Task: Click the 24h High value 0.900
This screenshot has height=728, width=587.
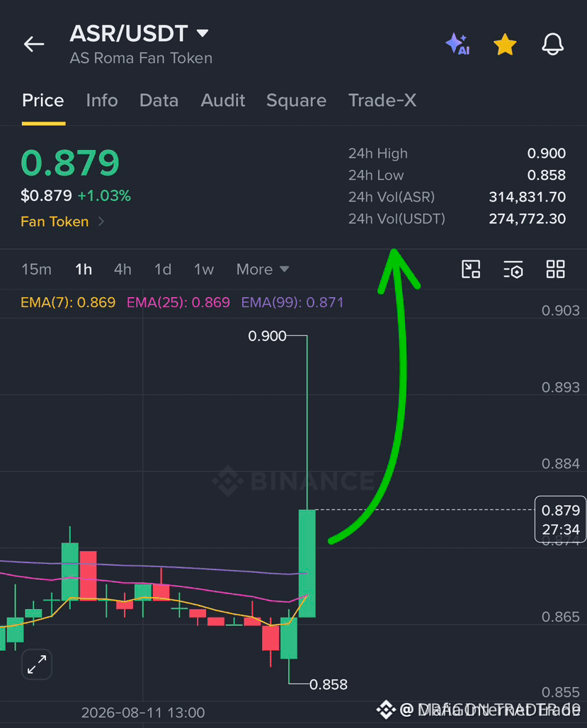Action: point(546,154)
